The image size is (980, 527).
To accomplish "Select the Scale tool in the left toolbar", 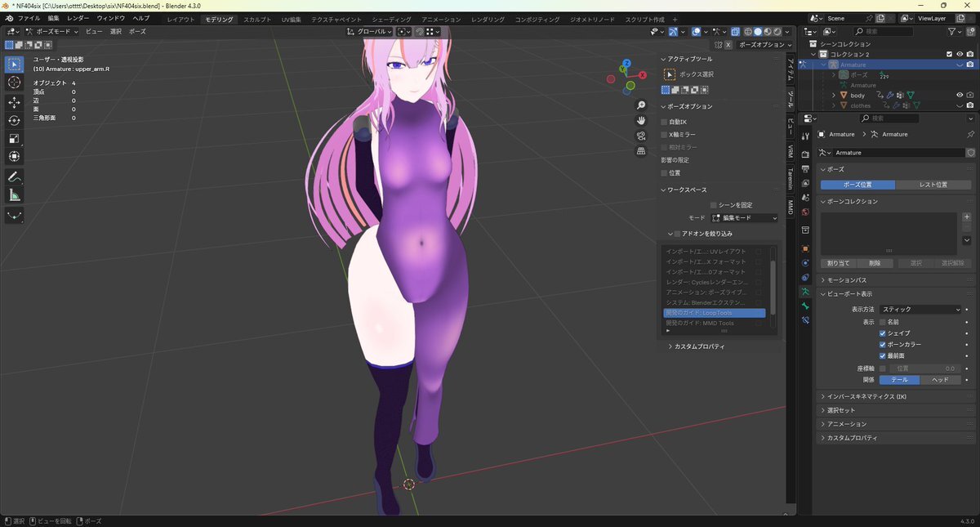I will 14,138.
